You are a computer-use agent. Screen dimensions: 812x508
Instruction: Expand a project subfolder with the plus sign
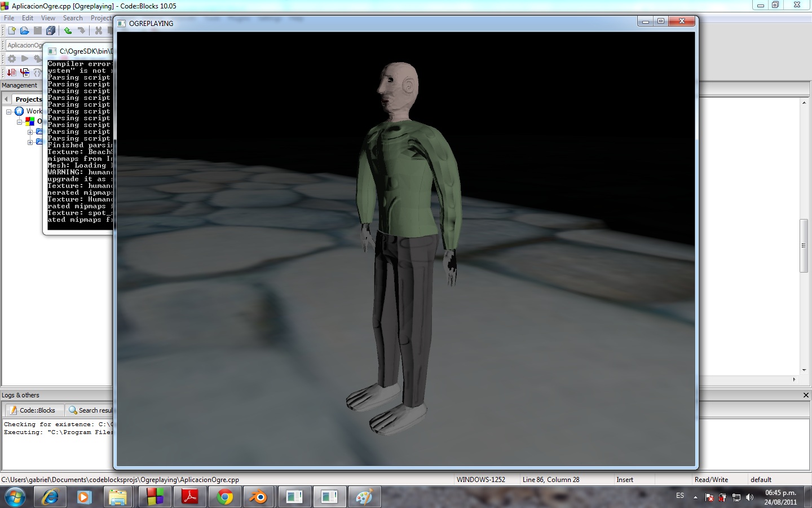click(x=30, y=133)
